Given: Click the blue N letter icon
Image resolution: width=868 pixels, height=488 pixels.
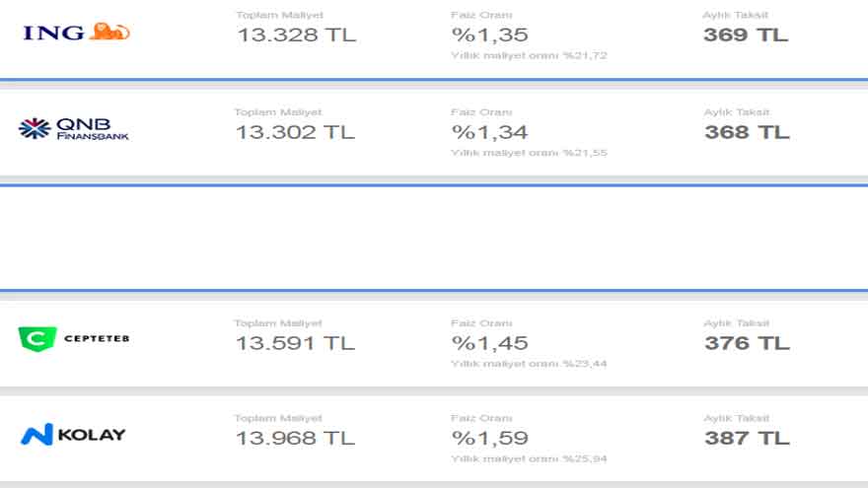Looking at the screenshot, I should pyautogui.click(x=36, y=435).
